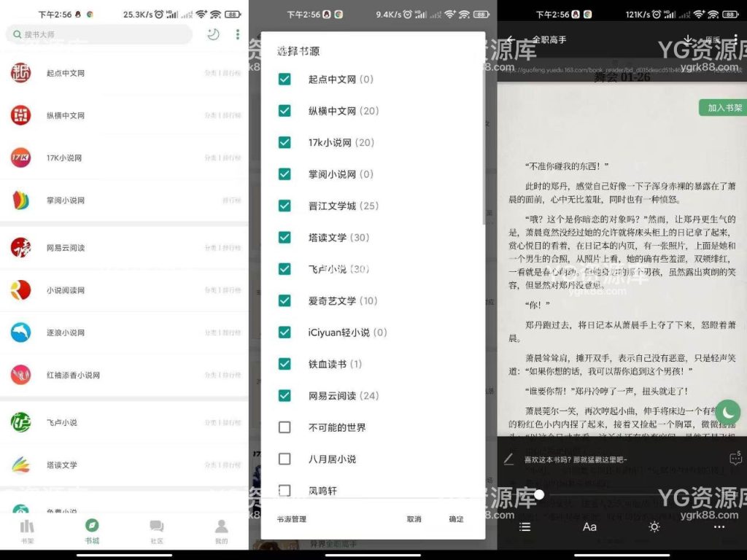The image size is (747, 560).
Task: Click the 原版 label in the reader header
Action: click(x=713, y=39)
